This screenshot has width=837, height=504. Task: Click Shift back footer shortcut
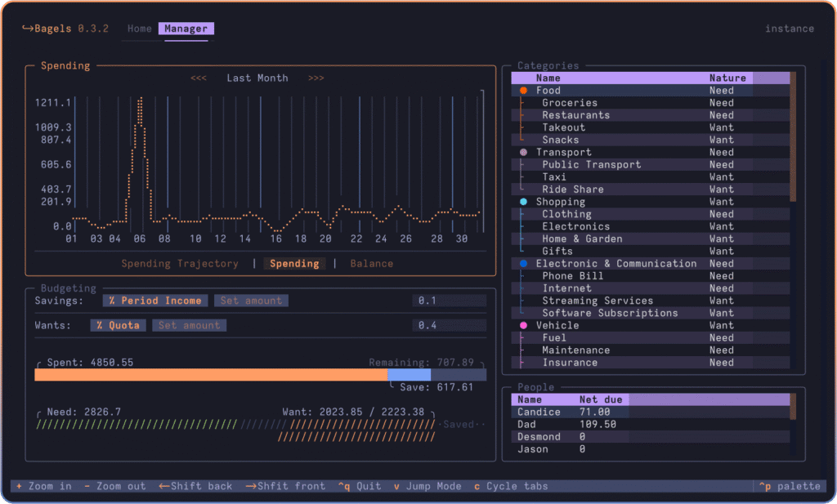[195, 486]
